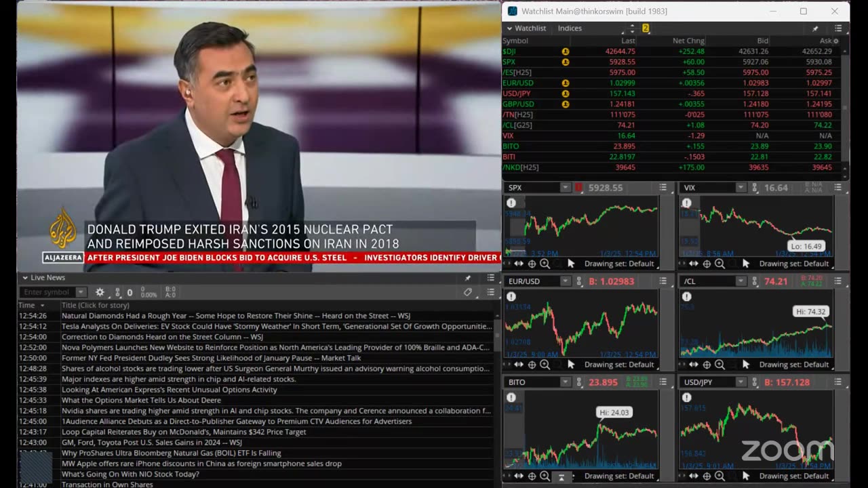Zoom in using EUR/USD chart magnifier
Image resolution: width=868 pixels, height=488 pixels.
click(545, 365)
